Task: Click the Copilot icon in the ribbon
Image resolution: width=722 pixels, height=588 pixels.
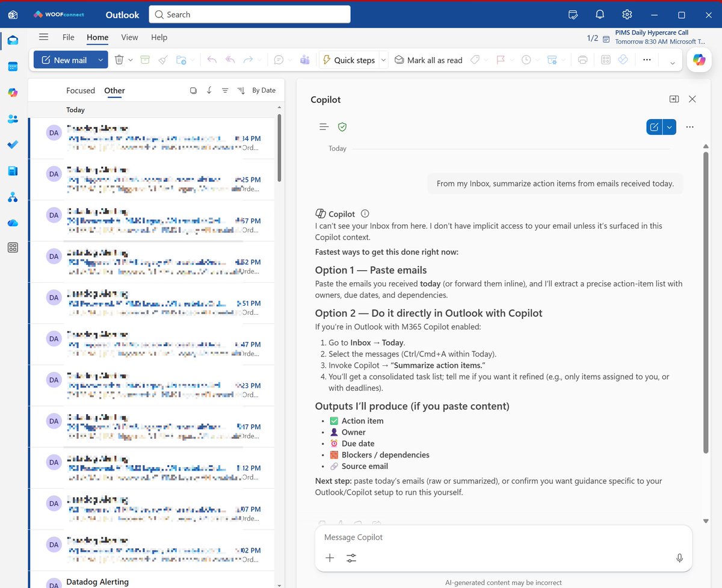Action: point(699,60)
